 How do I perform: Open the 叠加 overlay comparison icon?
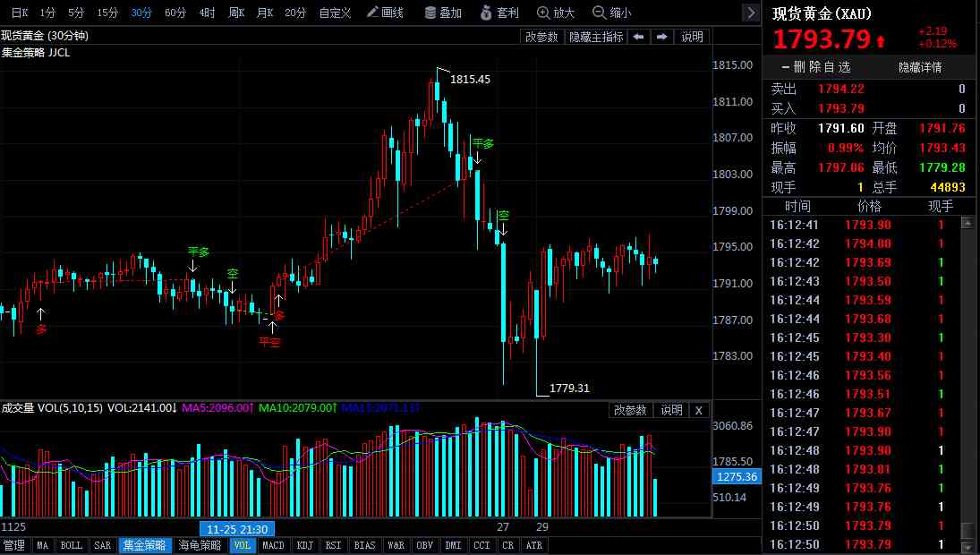439,13
